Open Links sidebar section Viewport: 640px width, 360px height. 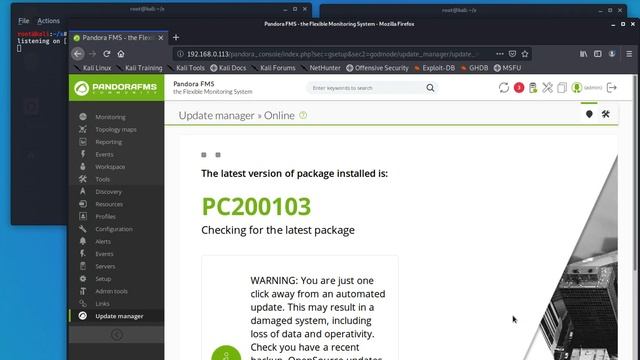tap(102, 304)
